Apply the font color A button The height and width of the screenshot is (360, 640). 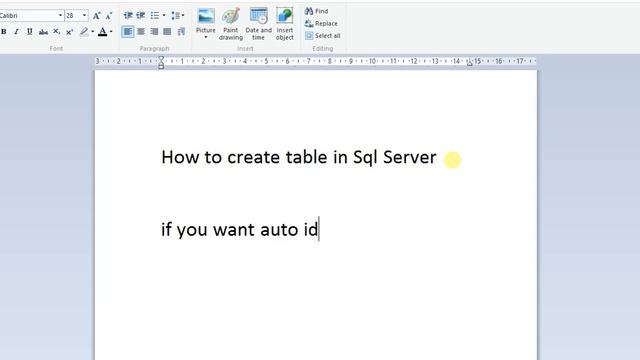pos(102,32)
